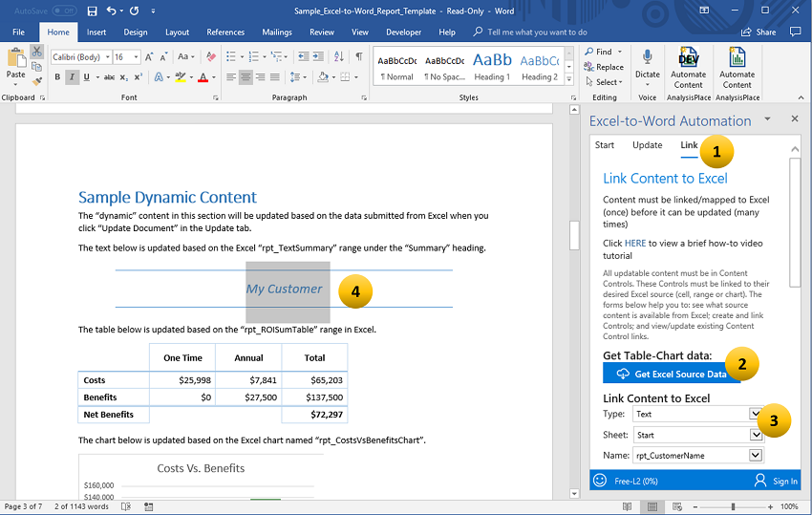812x515 pixels.
Task: Increase font size with Grow Font
Action: click(149, 57)
